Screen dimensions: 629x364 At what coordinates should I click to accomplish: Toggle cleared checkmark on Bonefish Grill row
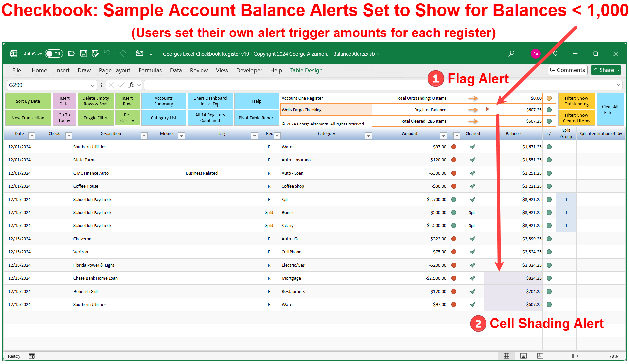[472, 291]
